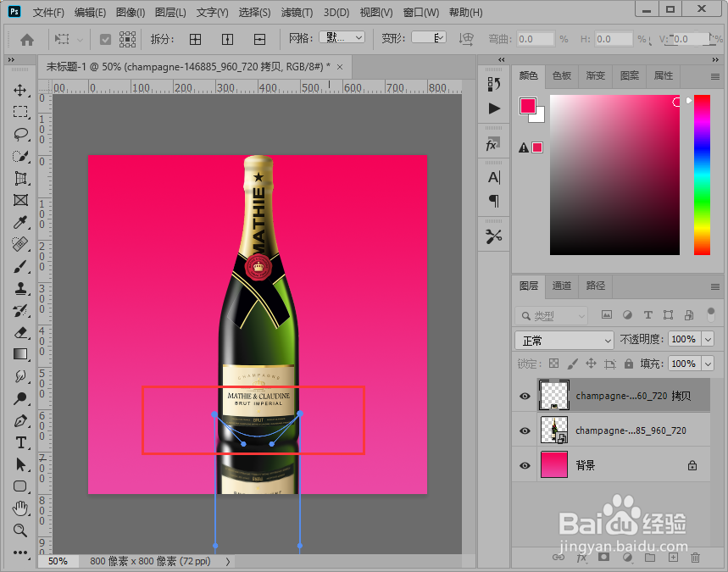The width and height of the screenshot is (728, 572).
Task: Select the Lasso tool
Action: tap(20, 134)
